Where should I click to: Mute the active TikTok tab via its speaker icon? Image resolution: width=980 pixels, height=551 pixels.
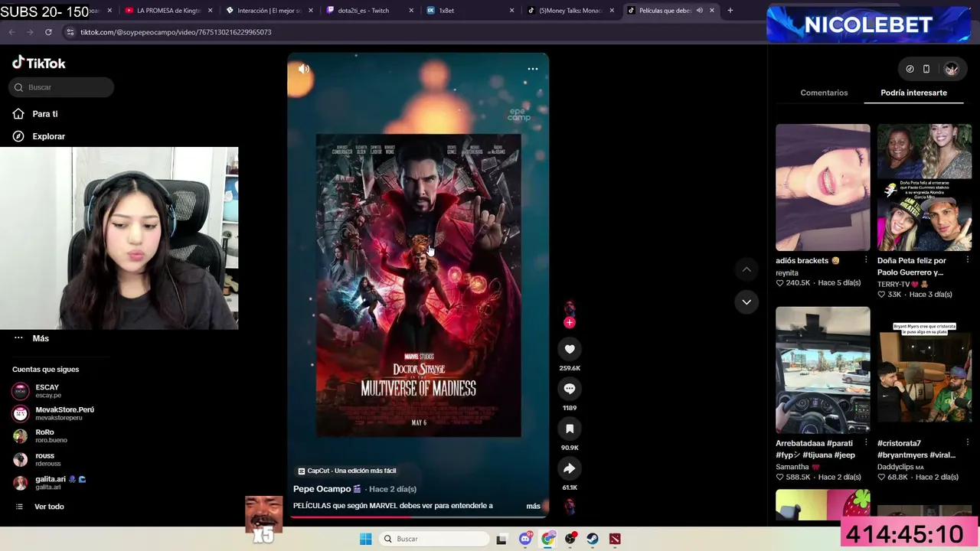(x=699, y=11)
